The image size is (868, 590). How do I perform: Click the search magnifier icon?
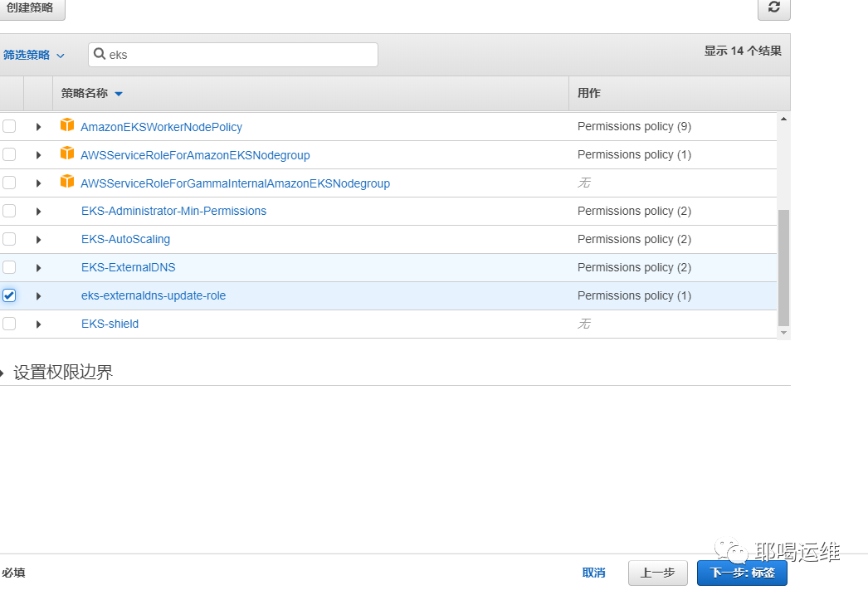(100, 55)
